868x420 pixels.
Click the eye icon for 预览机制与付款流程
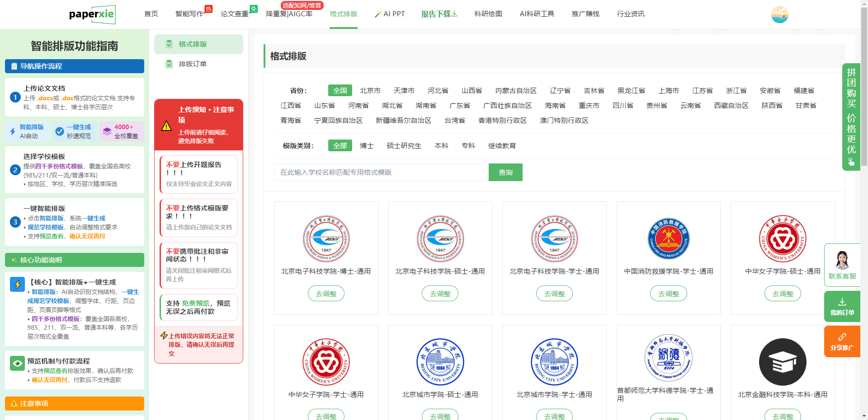17,363
